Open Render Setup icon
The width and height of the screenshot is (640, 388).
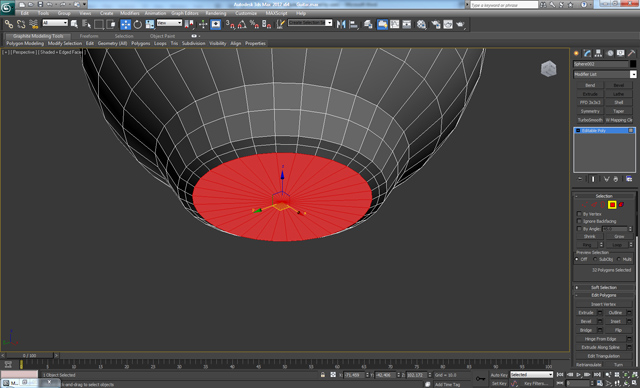tap(436, 24)
